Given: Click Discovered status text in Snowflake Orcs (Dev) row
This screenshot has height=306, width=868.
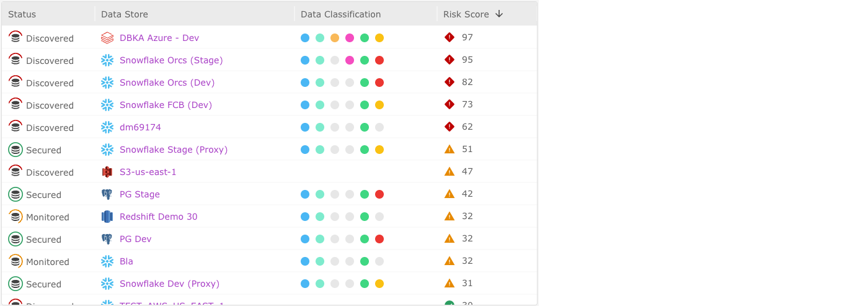Looking at the screenshot, I should pos(50,83).
